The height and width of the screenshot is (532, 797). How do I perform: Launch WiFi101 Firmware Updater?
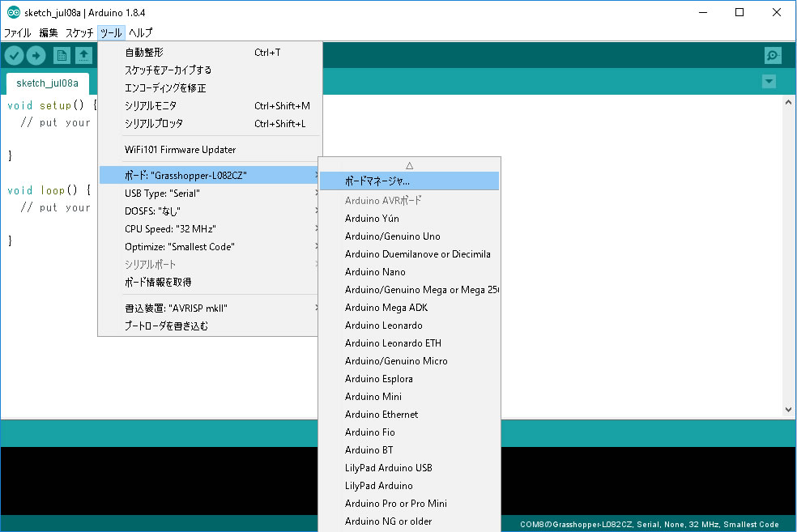174,149
